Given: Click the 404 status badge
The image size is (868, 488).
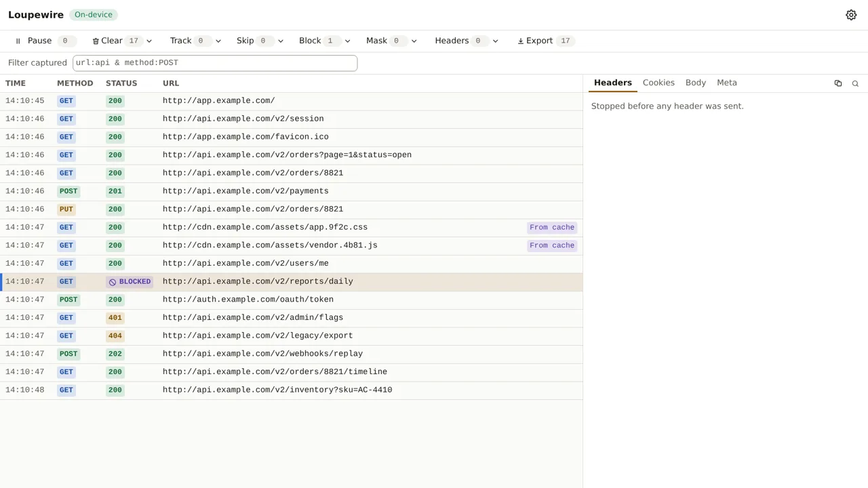Looking at the screenshot, I should [x=115, y=336].
